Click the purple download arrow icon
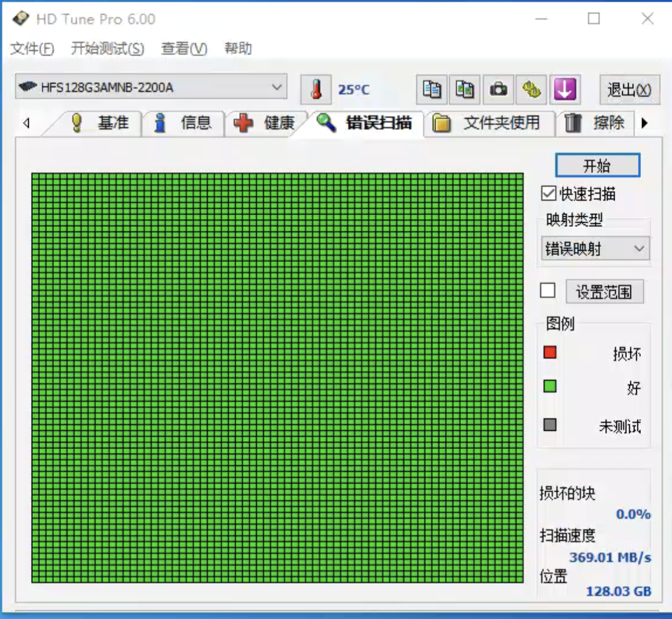Viewport: 672px width, 619px height. pyautogui.click(x=565, y=90)
